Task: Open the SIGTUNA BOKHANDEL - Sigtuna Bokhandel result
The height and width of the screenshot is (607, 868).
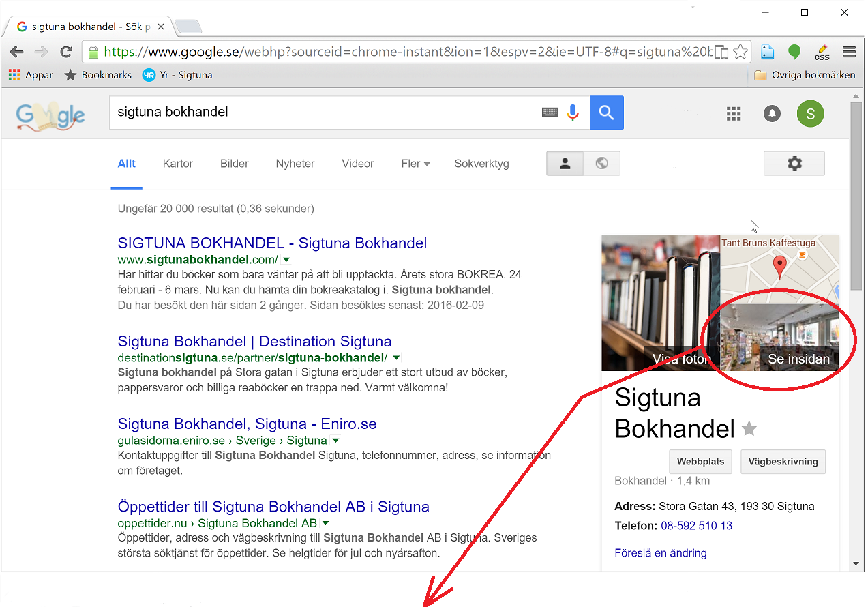Action: 273,243
